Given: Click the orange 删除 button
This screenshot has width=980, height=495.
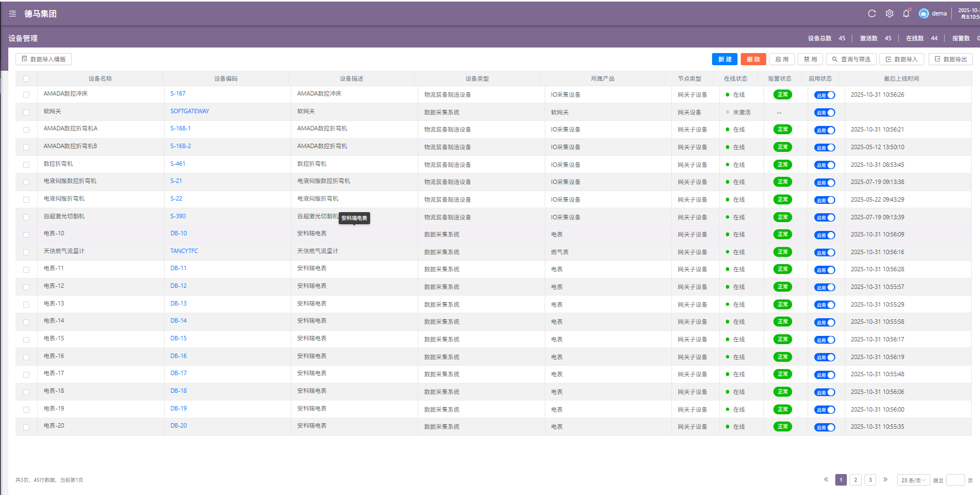Looking at the screenshot, I should pos(753,59).
